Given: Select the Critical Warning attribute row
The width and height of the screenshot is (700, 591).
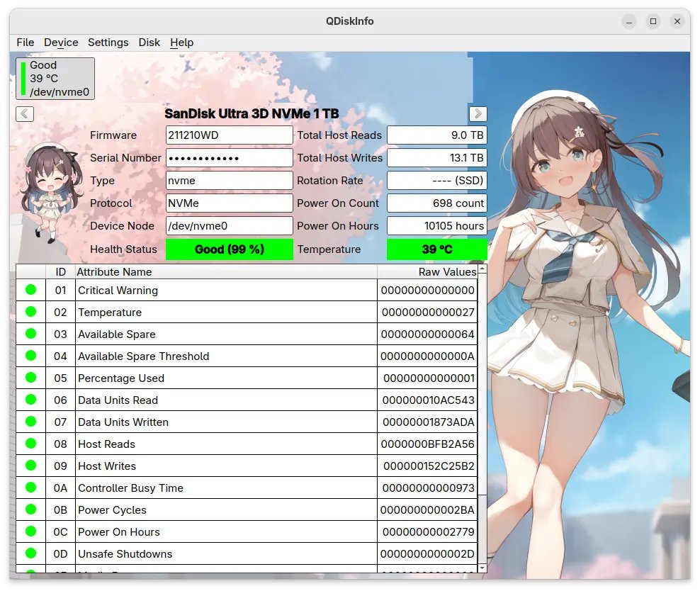Looking at the screenshot, I should pyautogui.click(x=247, y=290).
